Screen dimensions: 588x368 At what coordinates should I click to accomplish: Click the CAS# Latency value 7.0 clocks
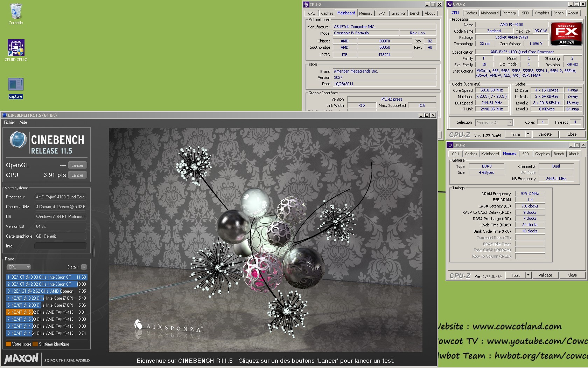530,206
